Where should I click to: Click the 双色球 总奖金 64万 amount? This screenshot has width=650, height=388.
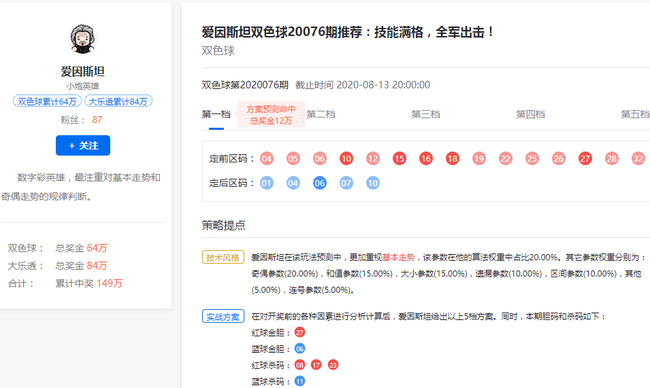click(x=97, y=248)
